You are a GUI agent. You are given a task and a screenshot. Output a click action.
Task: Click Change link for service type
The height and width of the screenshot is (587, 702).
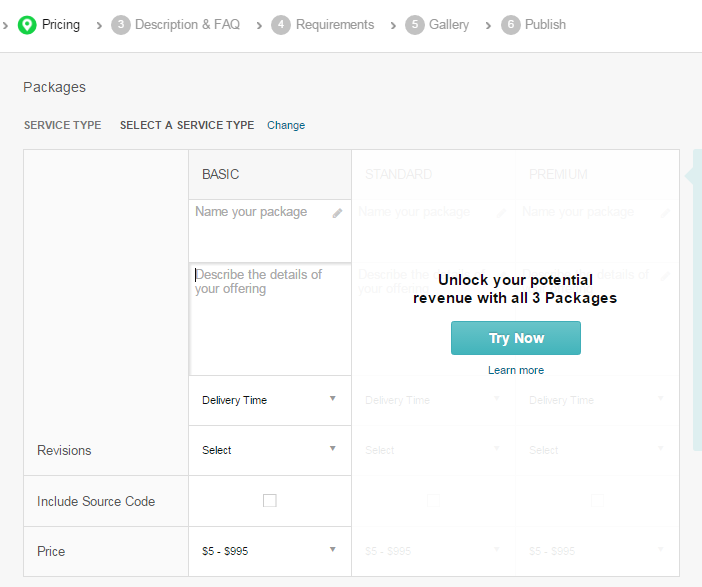click(286, 126)
